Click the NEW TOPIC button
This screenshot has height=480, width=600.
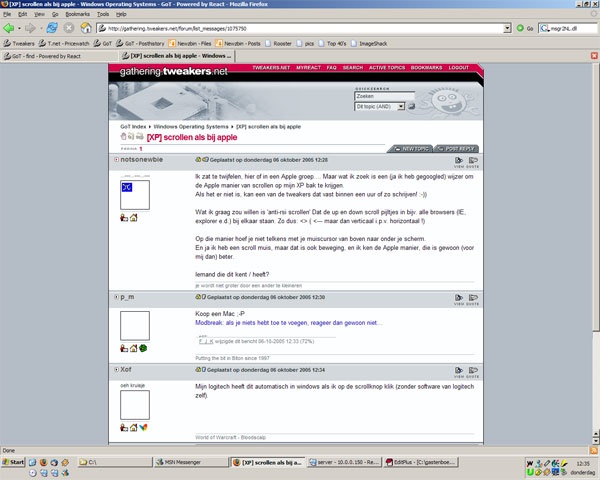click(411, 149)
